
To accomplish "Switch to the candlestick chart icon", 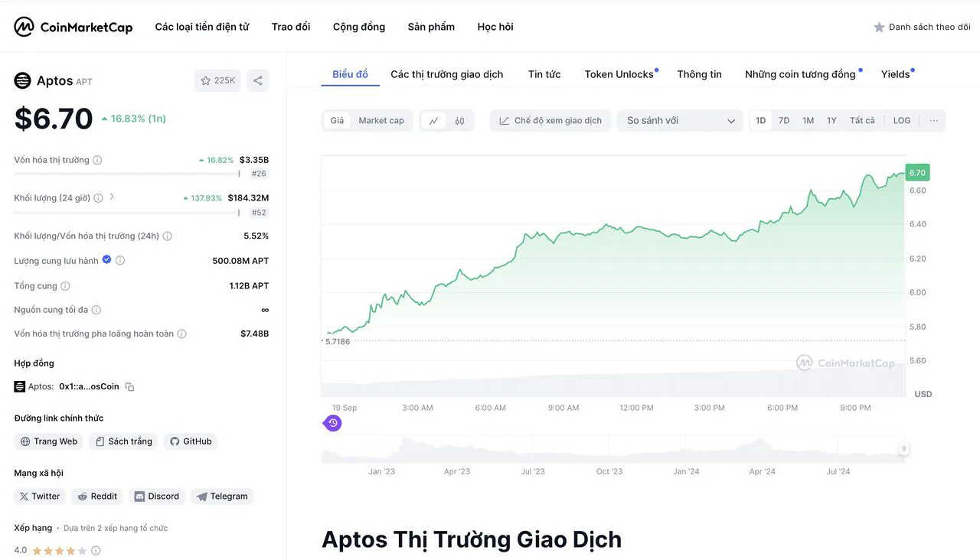I will (459, 121).
